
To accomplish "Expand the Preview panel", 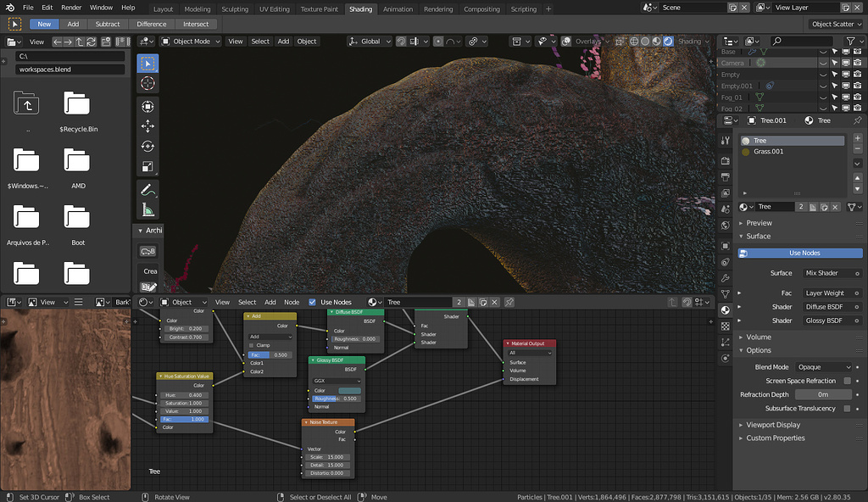I will click(x=759, y=223).
